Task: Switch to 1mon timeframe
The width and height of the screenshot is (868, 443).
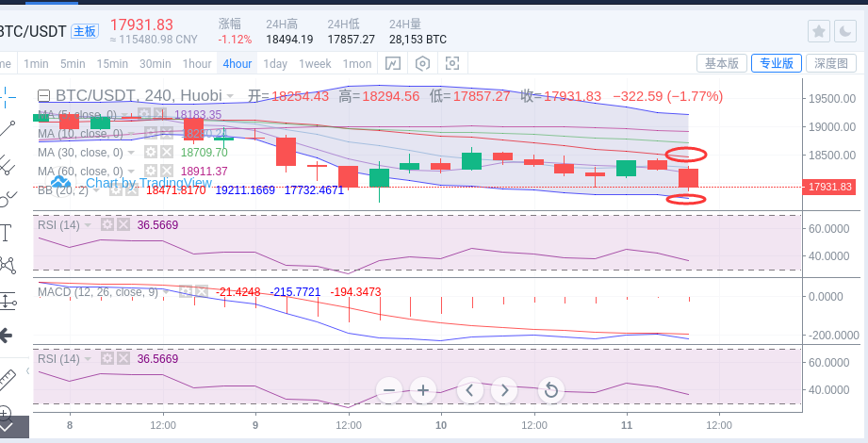Action: point(357,64)
